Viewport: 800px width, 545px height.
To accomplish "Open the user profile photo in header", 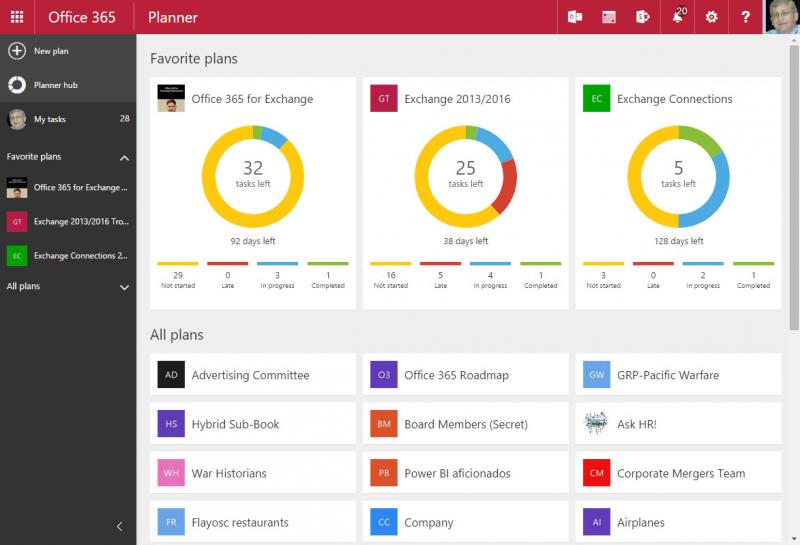I will point(781,17).
